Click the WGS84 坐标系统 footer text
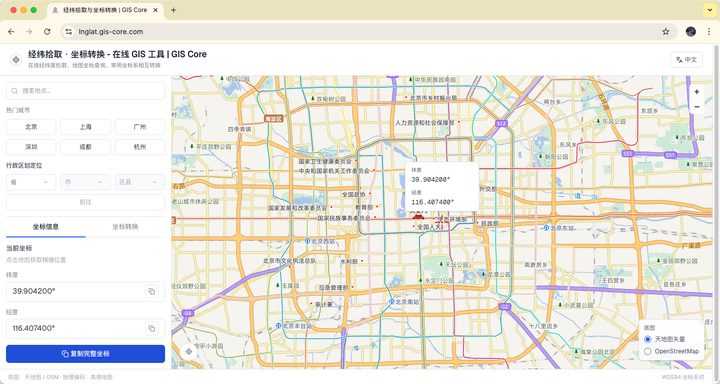Screen dimensions: 720x384 [683, 377]
